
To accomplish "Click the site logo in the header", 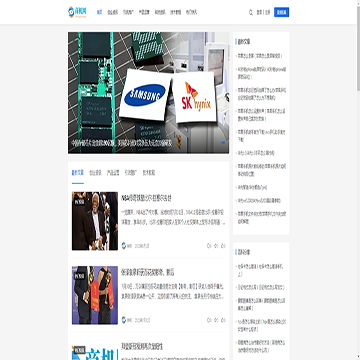I will point(77,12).
